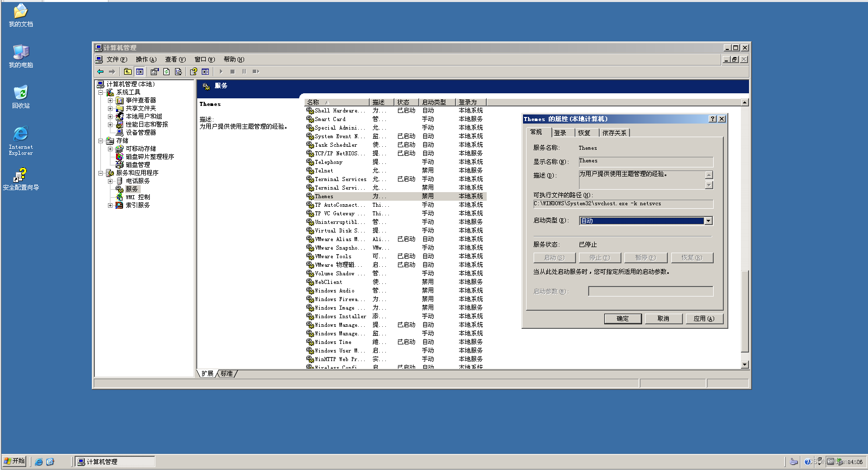Click the Refresh toolbar icon

click(x=166, y=72)
